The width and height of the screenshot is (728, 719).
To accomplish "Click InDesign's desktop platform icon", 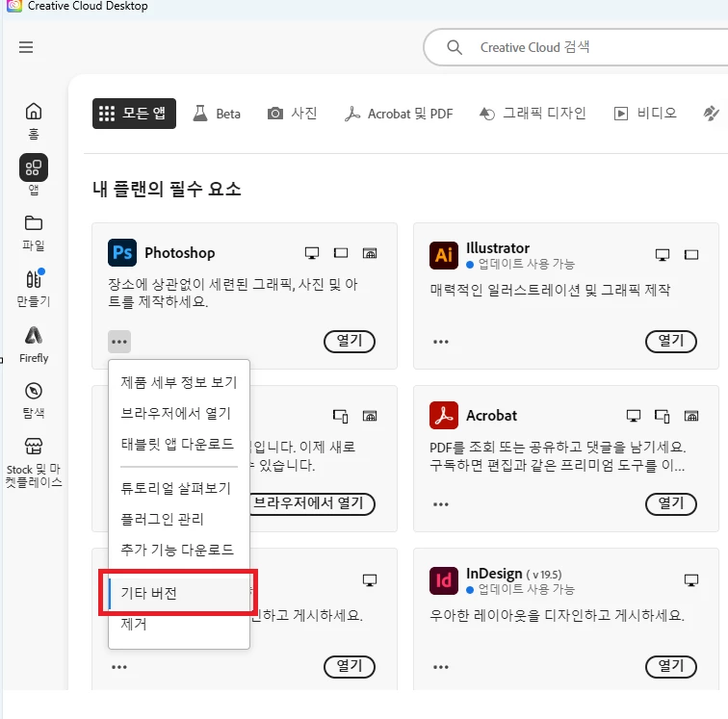I will tap(691, 580).
